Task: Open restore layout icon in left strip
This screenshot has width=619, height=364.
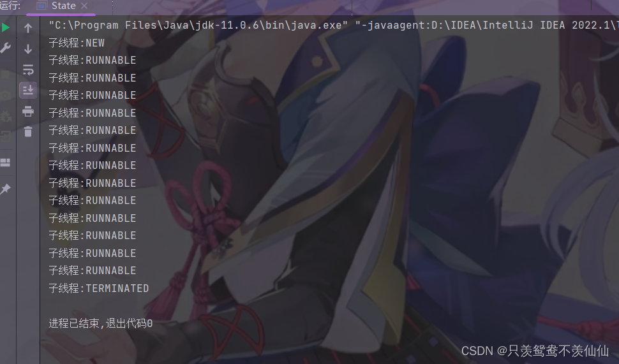Action: click(x=6, y=163)
